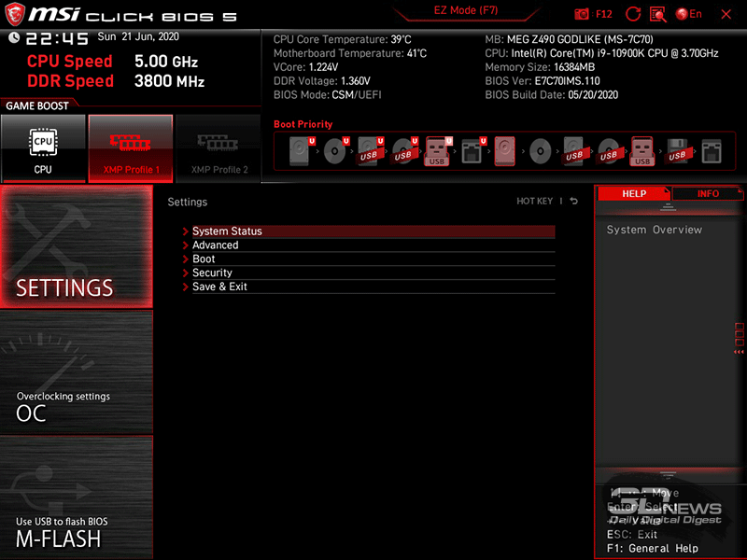747x560 pixels.
Task: Pick the USB optical disc icon without U badge
Action: pyautogui.click(x=609, y=151)
